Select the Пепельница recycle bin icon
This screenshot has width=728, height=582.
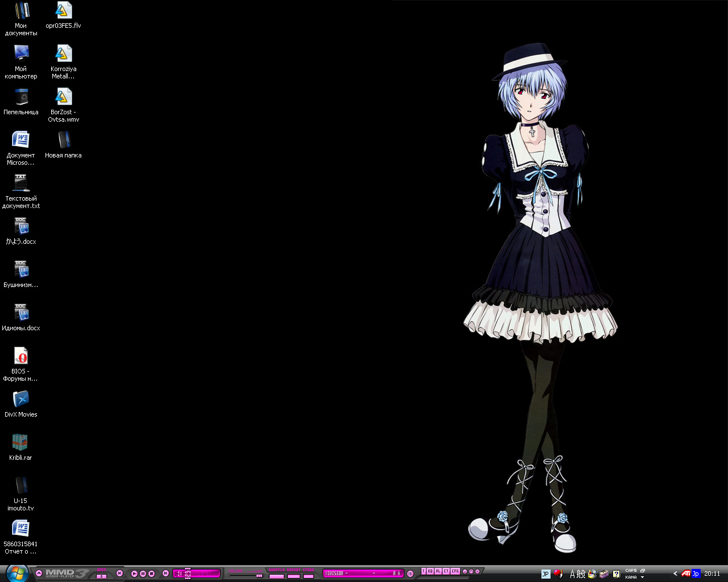coord(21,102)
